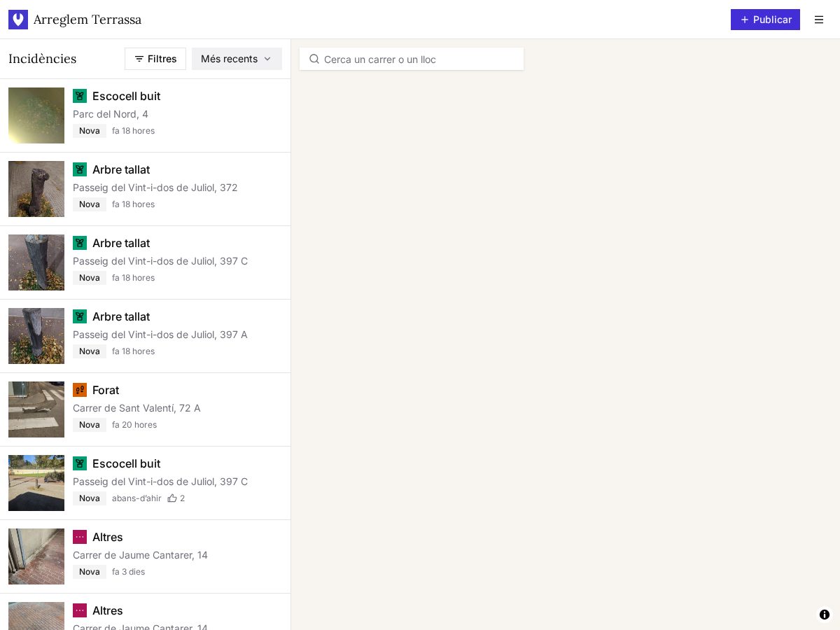Click the magnifier icon in search box
Image resolution: width=840 pixels, height=630 pixels.
314,59
